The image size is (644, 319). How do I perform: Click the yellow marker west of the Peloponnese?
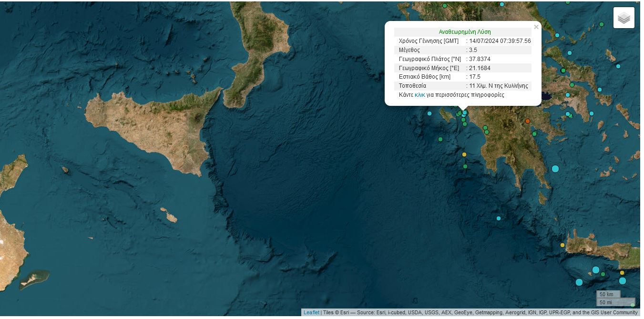(x=464, y=154)
